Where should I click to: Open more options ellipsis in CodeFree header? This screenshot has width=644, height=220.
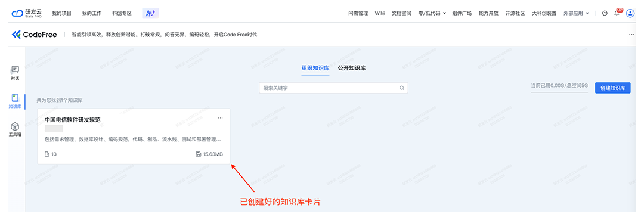click(631, 35)
